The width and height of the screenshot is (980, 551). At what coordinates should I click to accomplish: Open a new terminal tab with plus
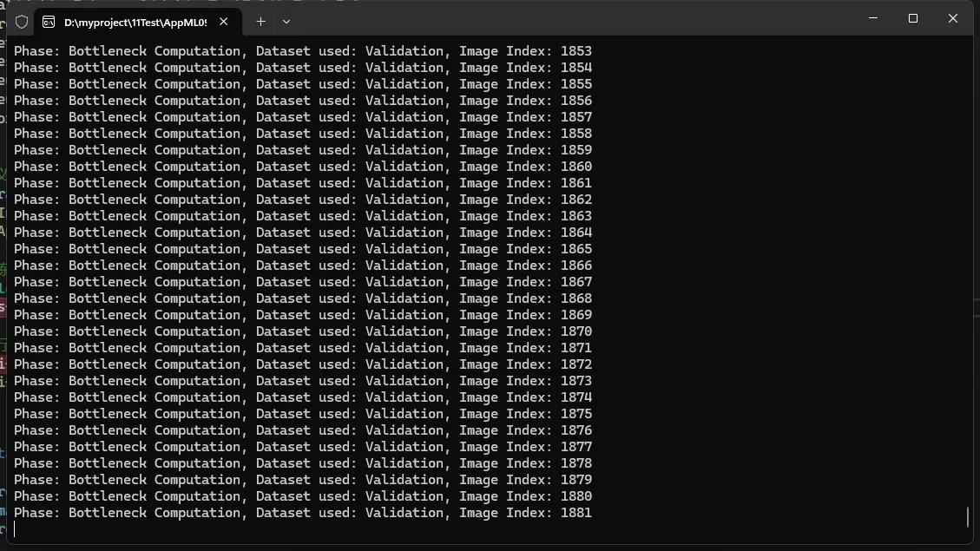(260, 22)
